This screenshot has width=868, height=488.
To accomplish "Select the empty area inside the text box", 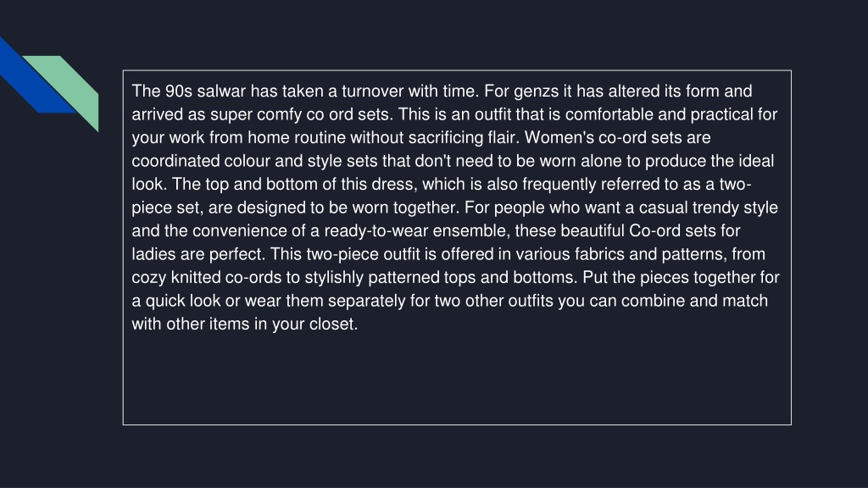I will 457,379.
